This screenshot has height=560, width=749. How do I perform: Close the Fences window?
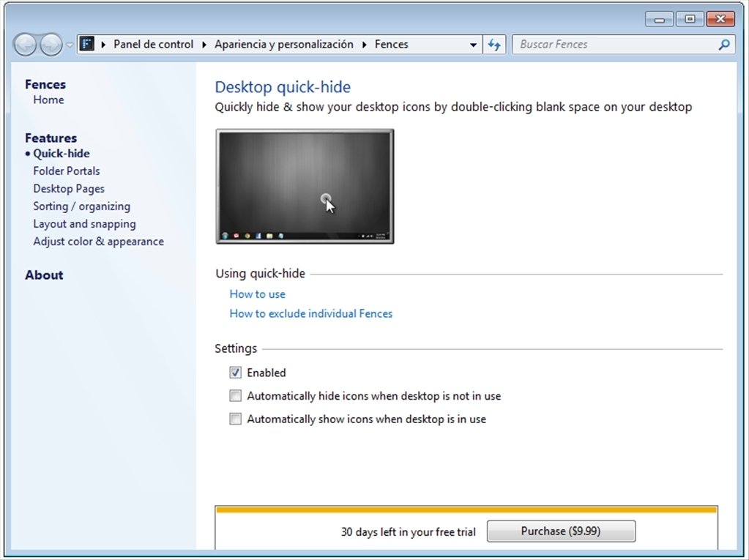720,19
